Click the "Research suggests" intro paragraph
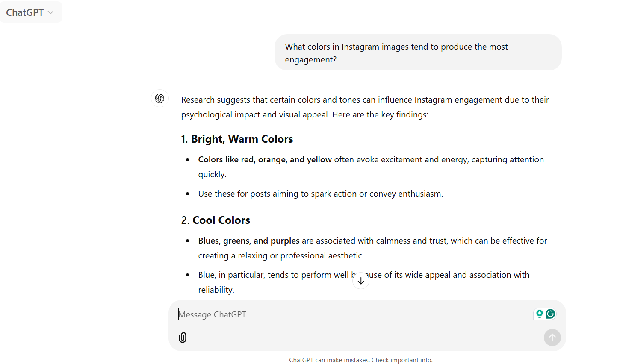The height and width of the screenshot is (364, 617). pyautogui.click(x=365, y=107)
